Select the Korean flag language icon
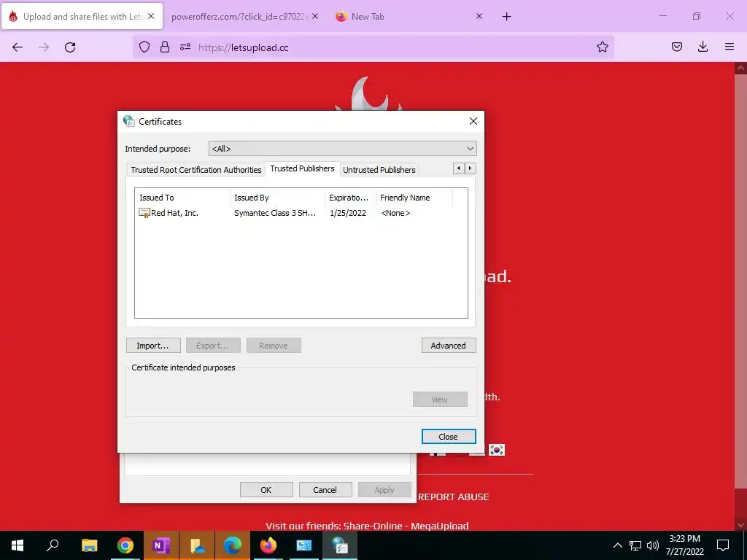 pos(496,449)
